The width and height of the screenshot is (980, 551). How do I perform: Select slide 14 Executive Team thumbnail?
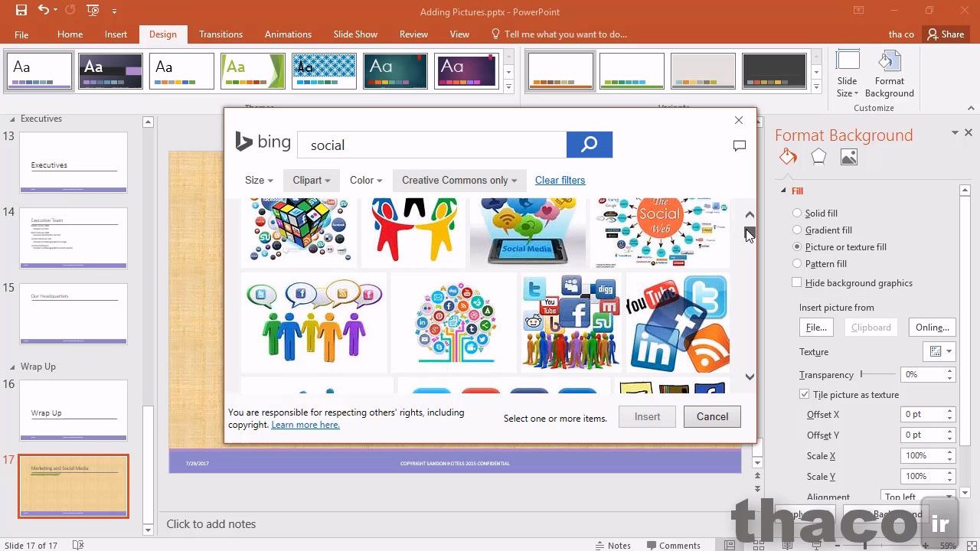73,238
